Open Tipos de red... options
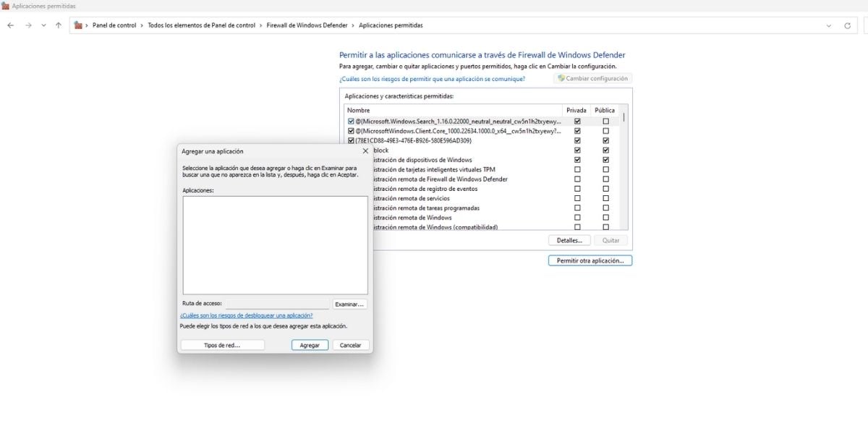 pos(222,346)
